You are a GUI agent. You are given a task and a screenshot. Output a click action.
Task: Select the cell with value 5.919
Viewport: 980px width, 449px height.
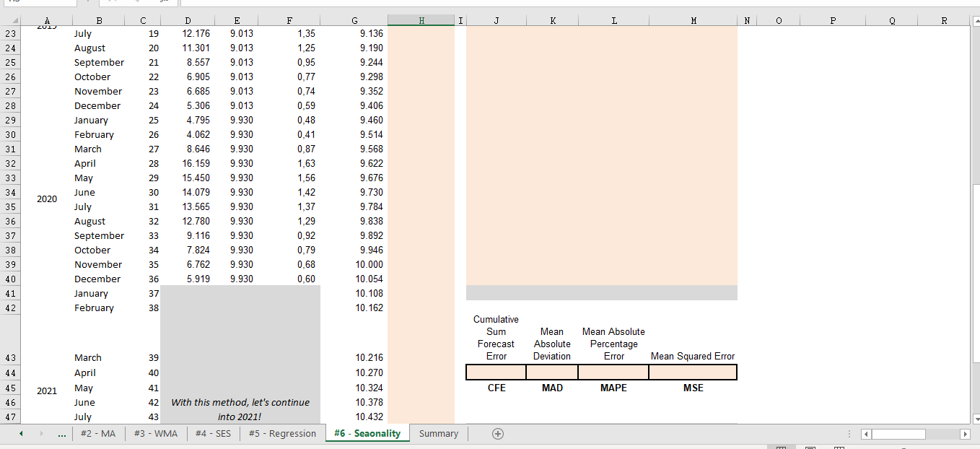tap(188, 279)
